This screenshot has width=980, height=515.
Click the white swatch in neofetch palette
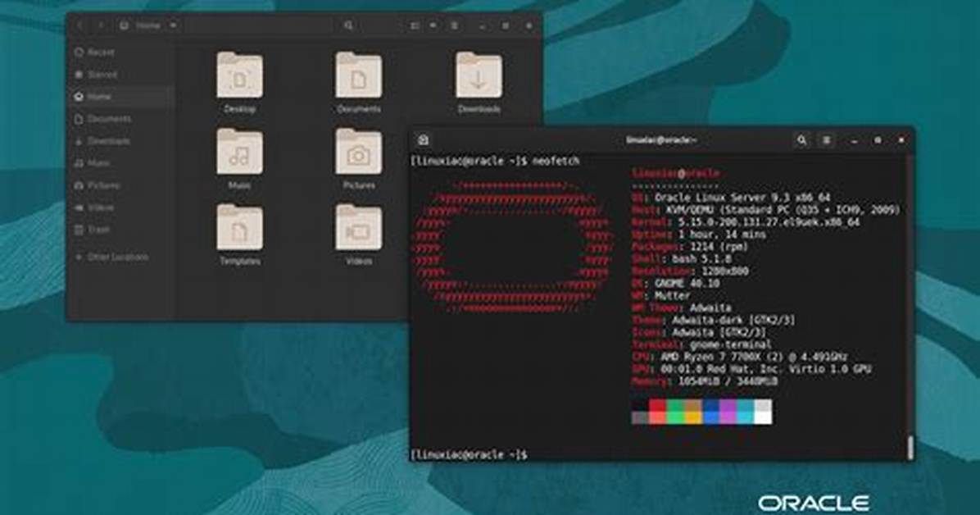[x=763, y=418]
